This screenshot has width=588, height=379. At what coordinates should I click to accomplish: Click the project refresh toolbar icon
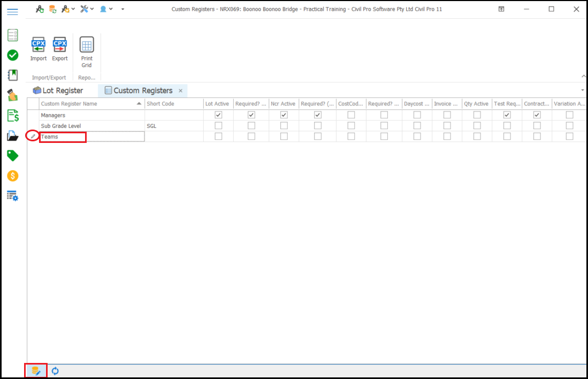pos(40,9)
